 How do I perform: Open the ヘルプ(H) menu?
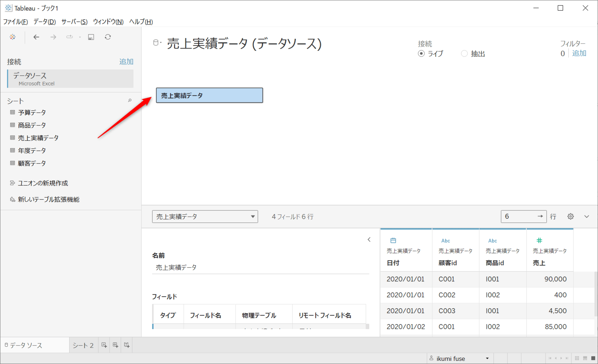pos(141,22)
